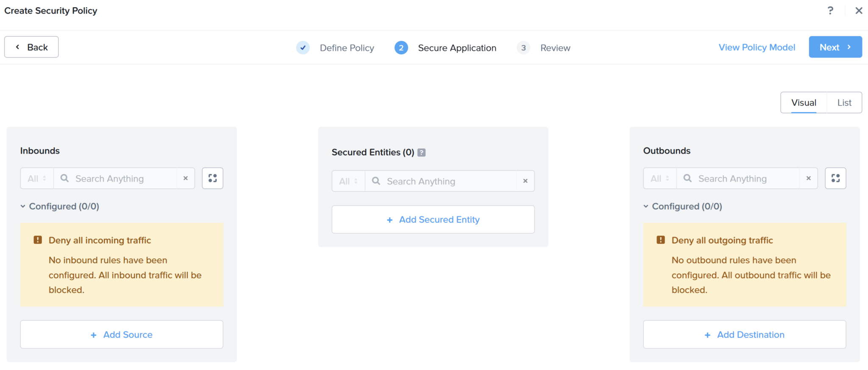
Task: Open the View Policy Model link
Action: coord(757,47)
